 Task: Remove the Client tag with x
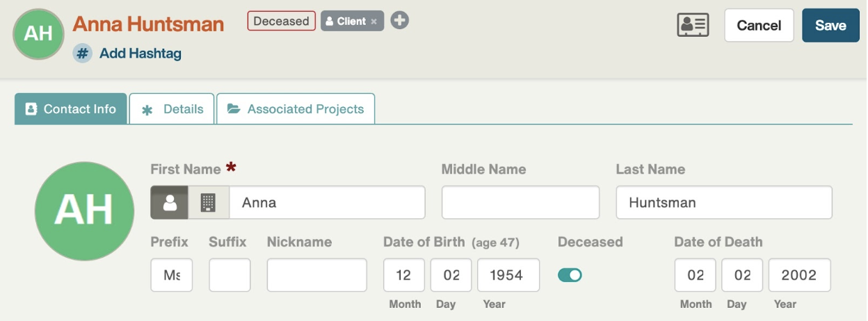point(373,22)
